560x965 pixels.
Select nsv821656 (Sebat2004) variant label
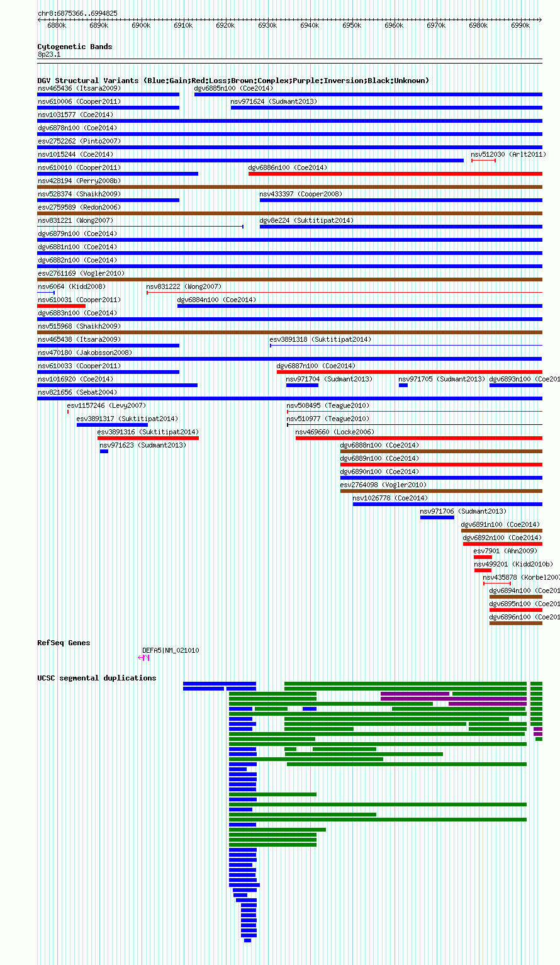(x=77, y=392)
